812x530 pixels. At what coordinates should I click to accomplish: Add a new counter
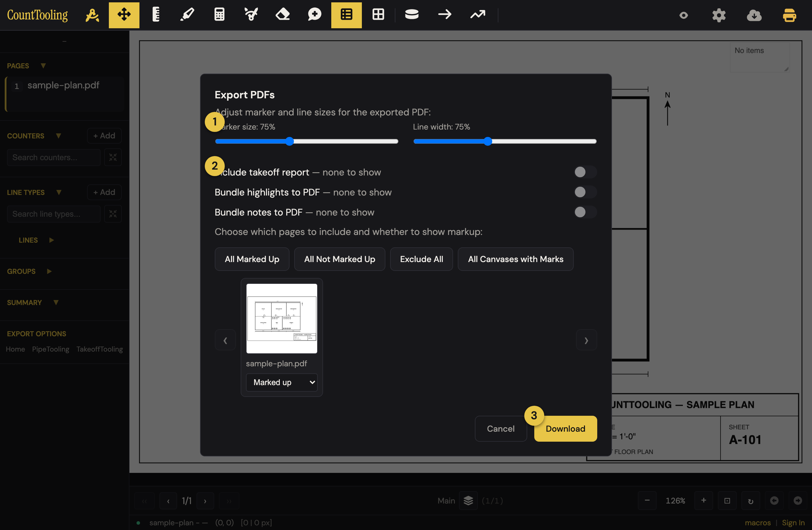[104, 136]
